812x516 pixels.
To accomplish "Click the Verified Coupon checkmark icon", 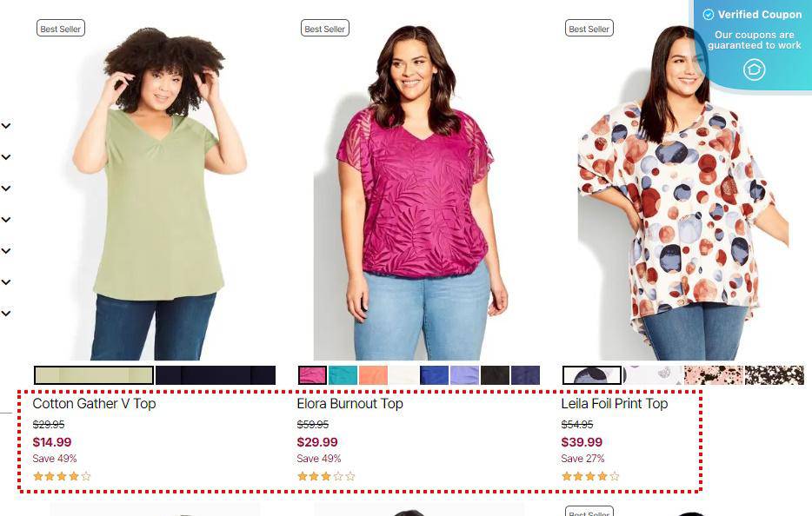I will click(708, 15).
